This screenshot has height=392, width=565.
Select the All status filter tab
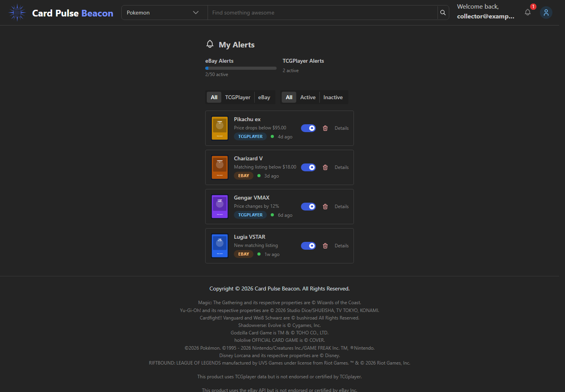click(x=289, y=97)
